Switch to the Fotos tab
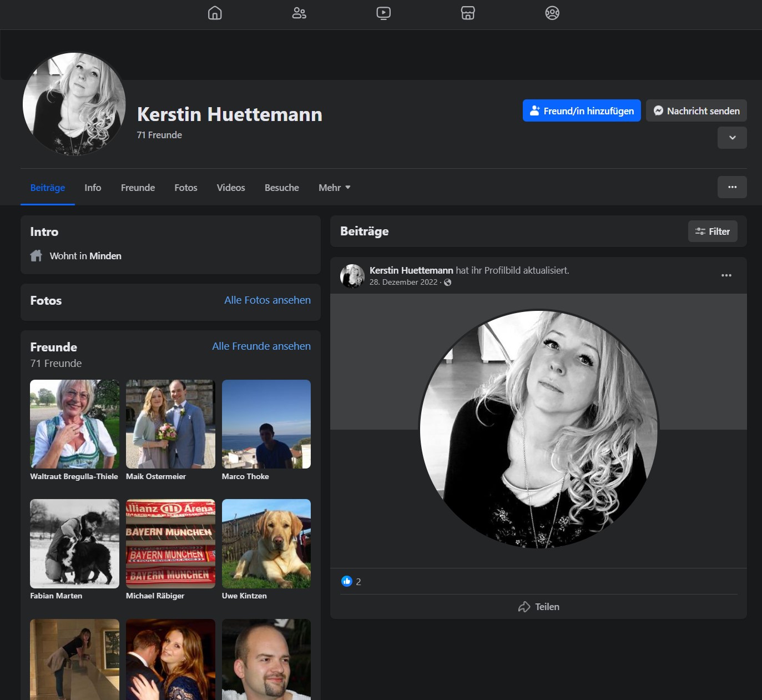Viewport: 762px width, 700px height. pos(186,188)
